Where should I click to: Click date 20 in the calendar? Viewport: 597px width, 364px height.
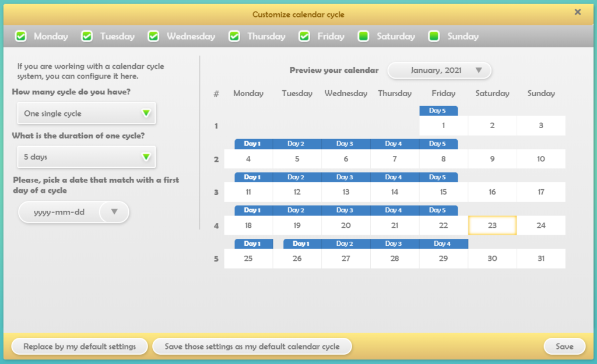point(346,225)
